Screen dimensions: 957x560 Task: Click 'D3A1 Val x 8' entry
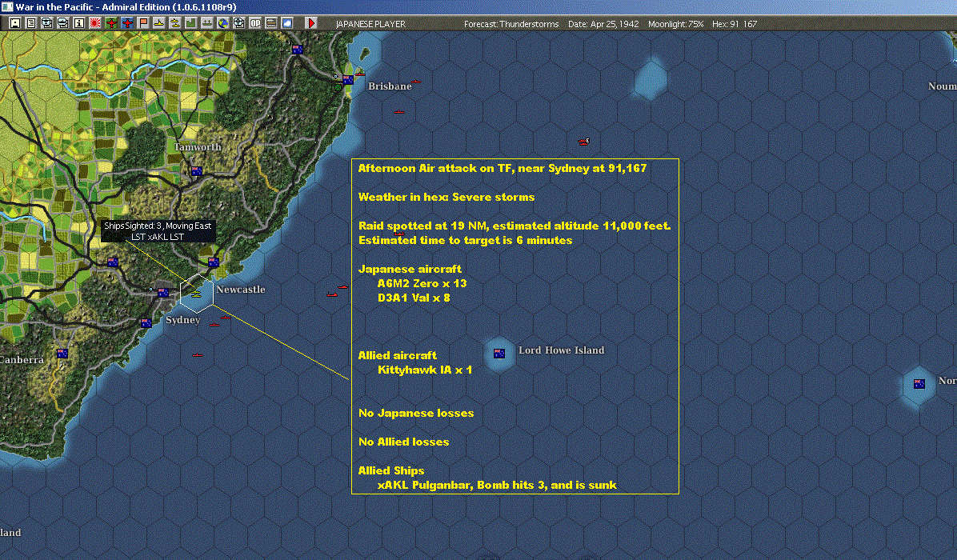(414, 298)
